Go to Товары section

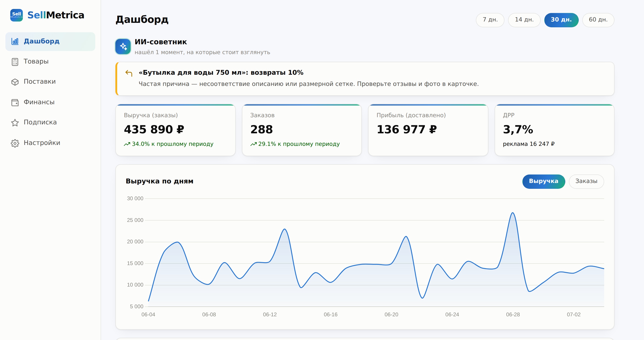point(50,62)
